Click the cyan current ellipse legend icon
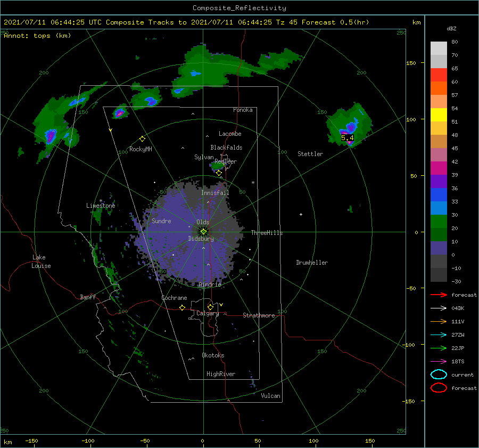This screenshot has width=479, height=448. pyautogui.click(x=439, y=374)
